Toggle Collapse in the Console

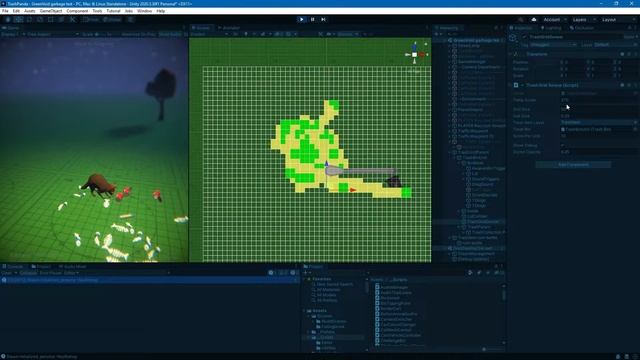(x=28, y=273)
